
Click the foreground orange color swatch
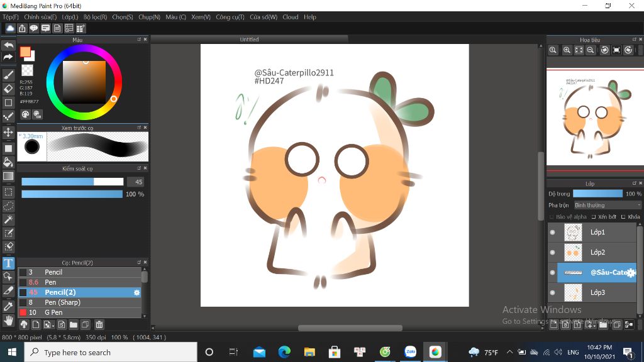point(25,52)
